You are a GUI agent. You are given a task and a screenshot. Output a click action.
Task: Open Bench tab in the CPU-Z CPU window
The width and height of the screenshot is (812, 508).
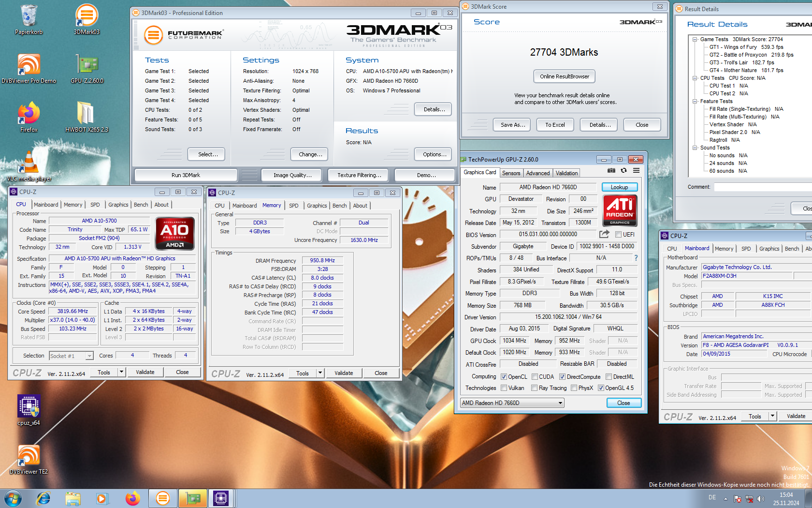point(141,205)
